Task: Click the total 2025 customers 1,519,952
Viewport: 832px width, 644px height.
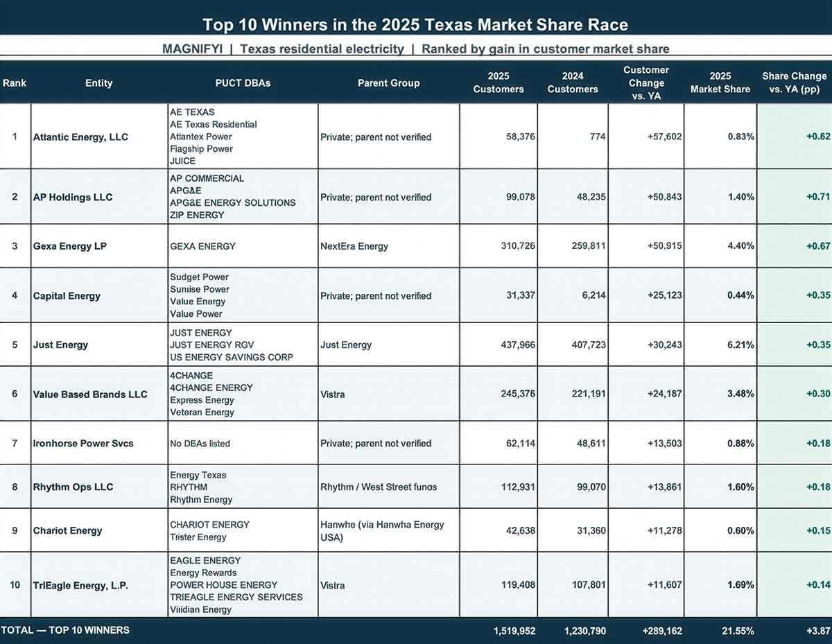Action: pos(514,631)
